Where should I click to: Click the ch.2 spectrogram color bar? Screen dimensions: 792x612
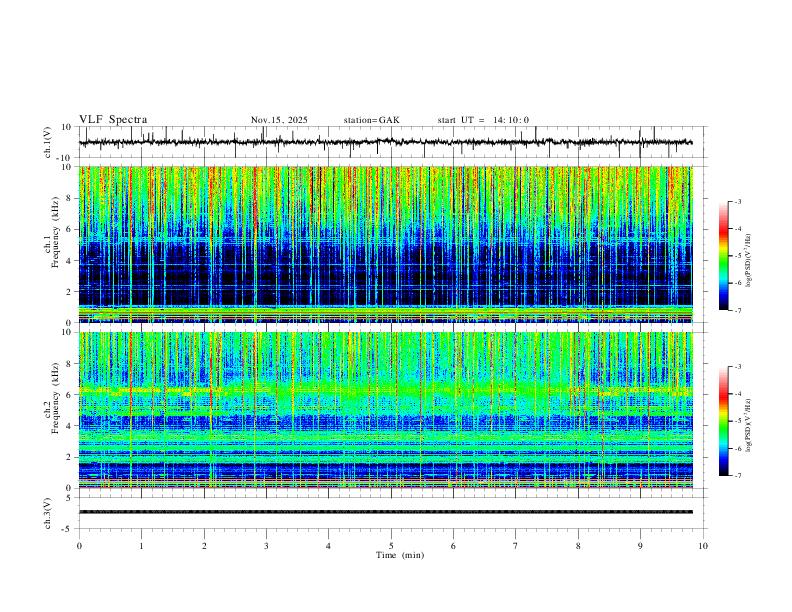click(723, 421)
